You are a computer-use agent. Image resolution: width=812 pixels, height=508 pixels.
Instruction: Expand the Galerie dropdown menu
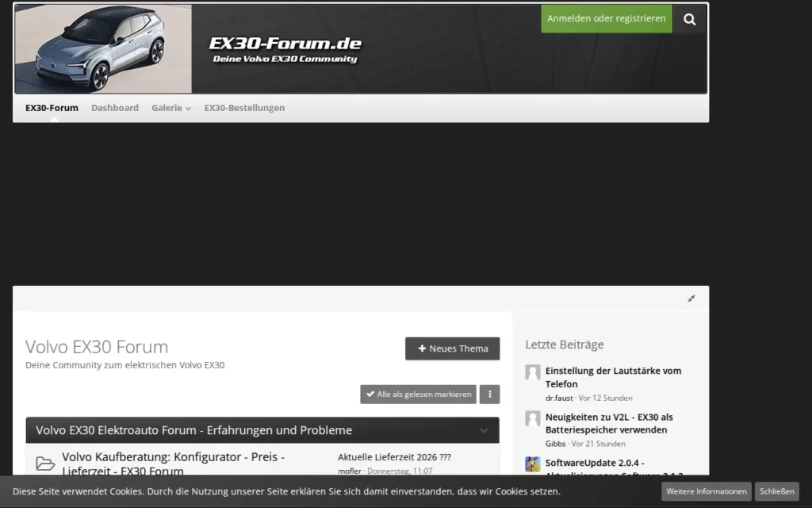[171, 108]
